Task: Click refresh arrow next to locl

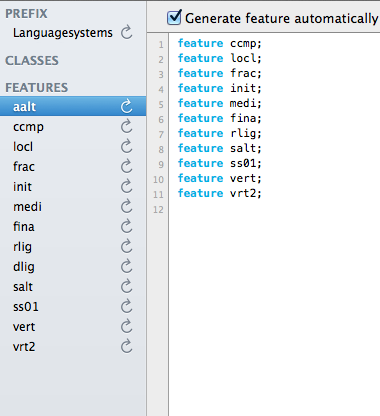Action: [127, 146]
